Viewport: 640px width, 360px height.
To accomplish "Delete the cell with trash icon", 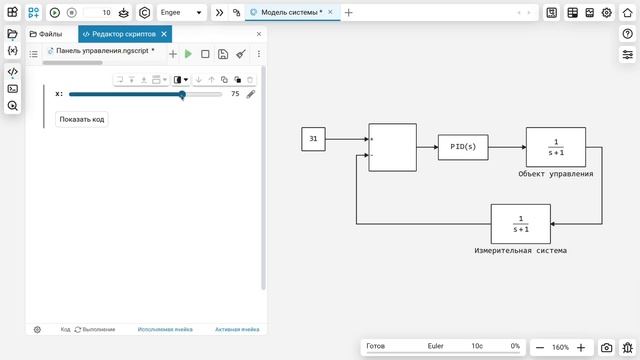I will [x=250, y=80].
